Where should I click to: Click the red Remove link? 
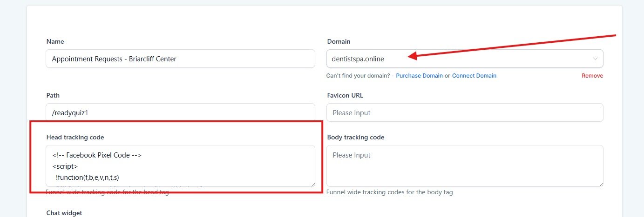pyautogui.click(x=592, y=76)
